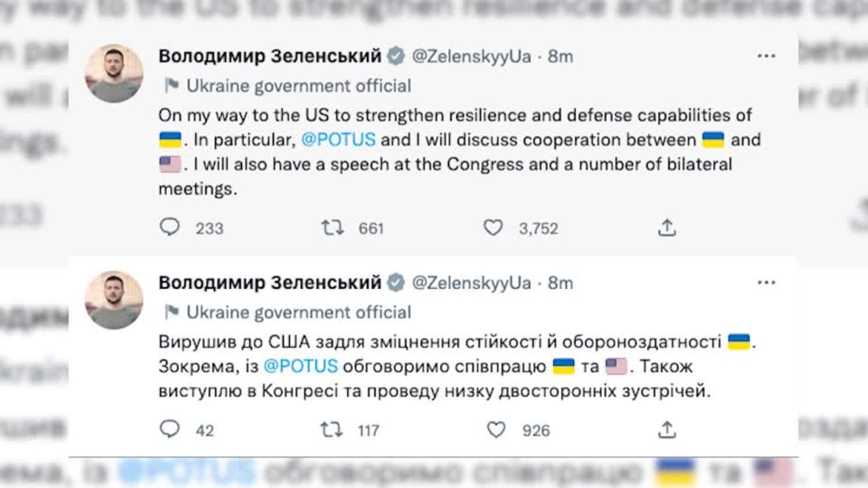Click the verified checkmark next to the top username
868x488 pixels.
(396, 56)
